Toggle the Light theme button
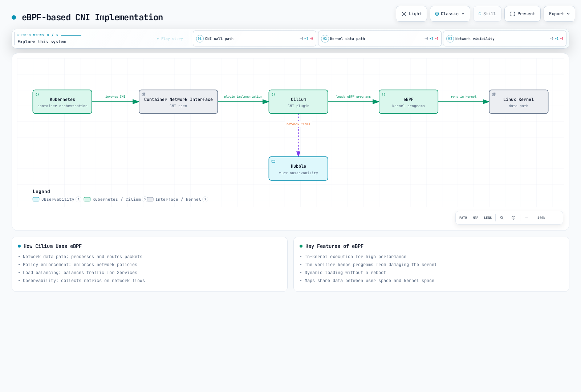This screenshot has width=581, height=392. point(411,14)
